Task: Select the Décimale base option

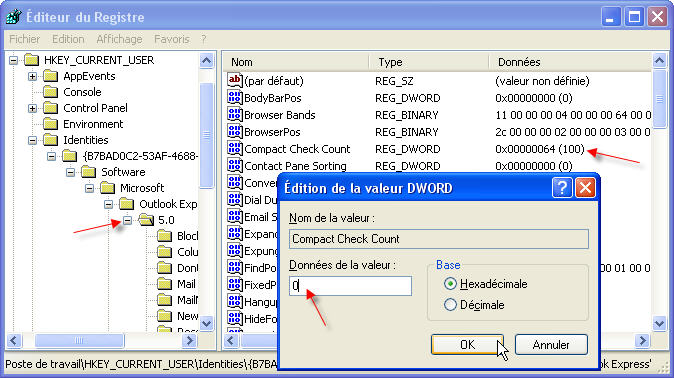Action: click(450, 305)
